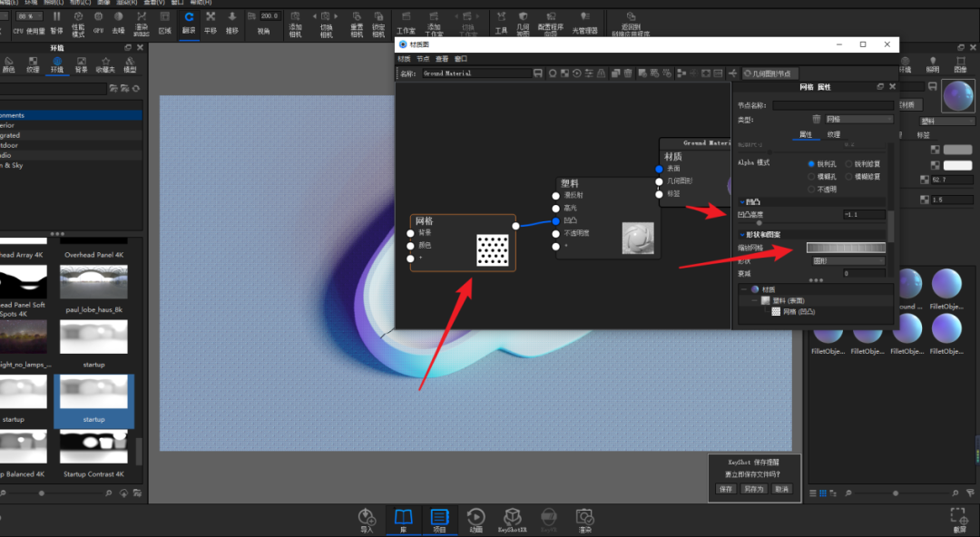Viewport: 980px width, 537px height.
Task: Open 类型 dropdown showing 网格
Action: point(859,119)
